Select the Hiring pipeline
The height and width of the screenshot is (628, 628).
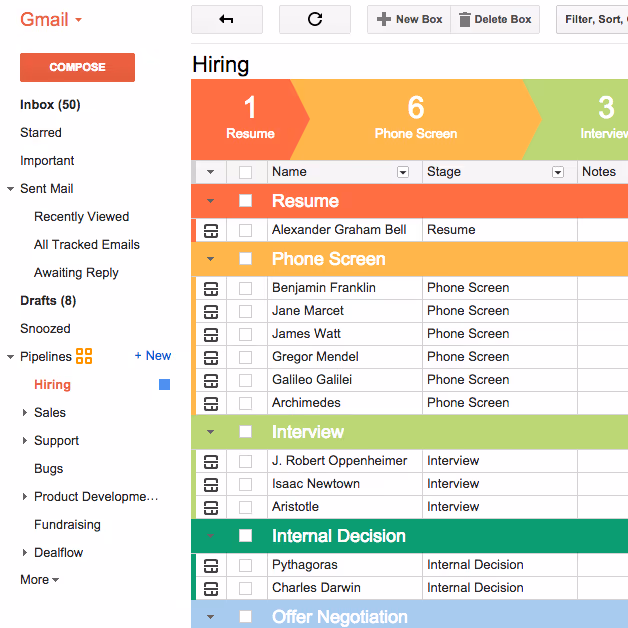[x=52, y=384]
